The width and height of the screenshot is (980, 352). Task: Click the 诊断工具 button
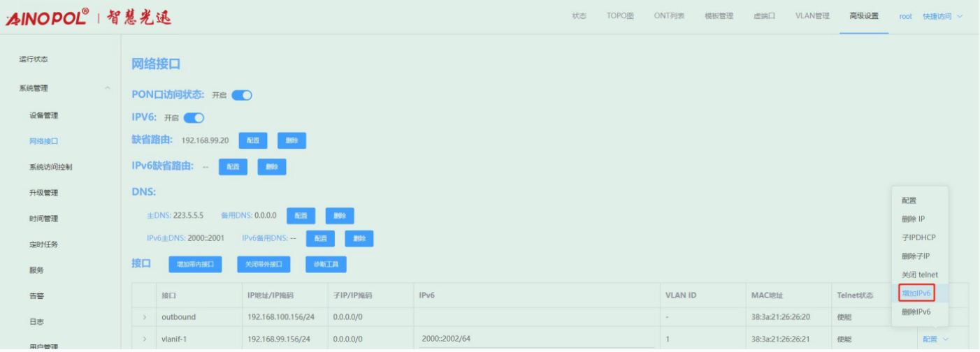point(326,265)
